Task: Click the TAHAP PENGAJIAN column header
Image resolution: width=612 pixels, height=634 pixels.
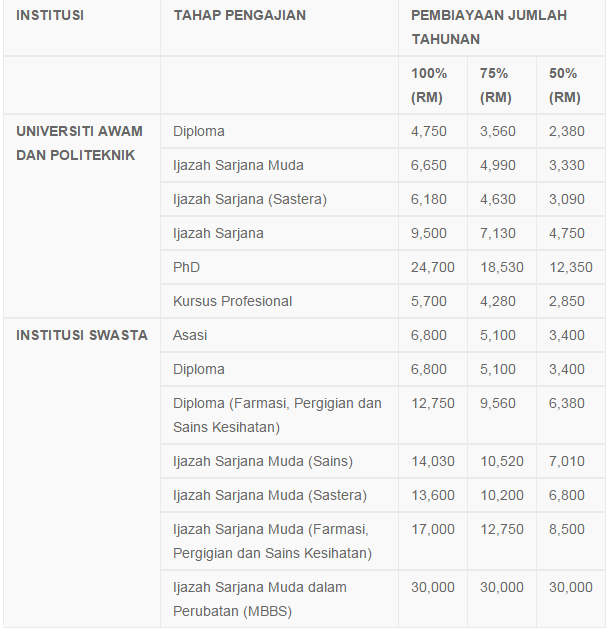Action: 239,15
